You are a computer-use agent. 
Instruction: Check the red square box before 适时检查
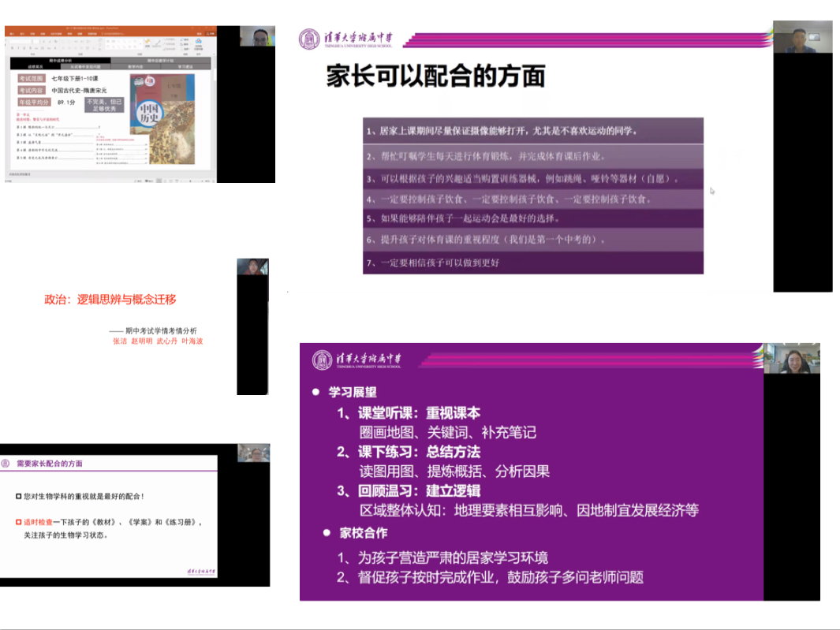(18, 522)
